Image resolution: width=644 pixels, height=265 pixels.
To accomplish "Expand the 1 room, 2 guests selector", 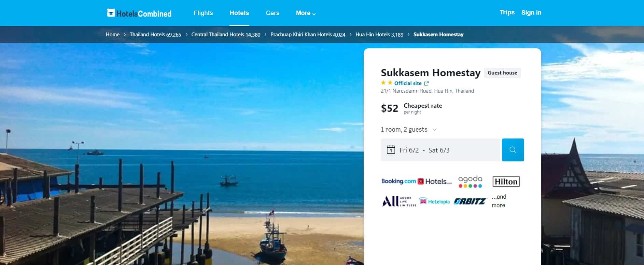I will (409, 130).
